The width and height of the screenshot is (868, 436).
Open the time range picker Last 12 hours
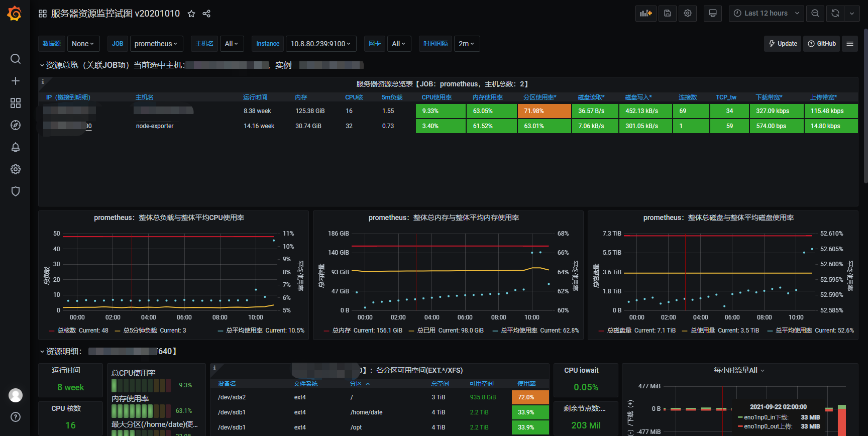(x=767, y=14)
